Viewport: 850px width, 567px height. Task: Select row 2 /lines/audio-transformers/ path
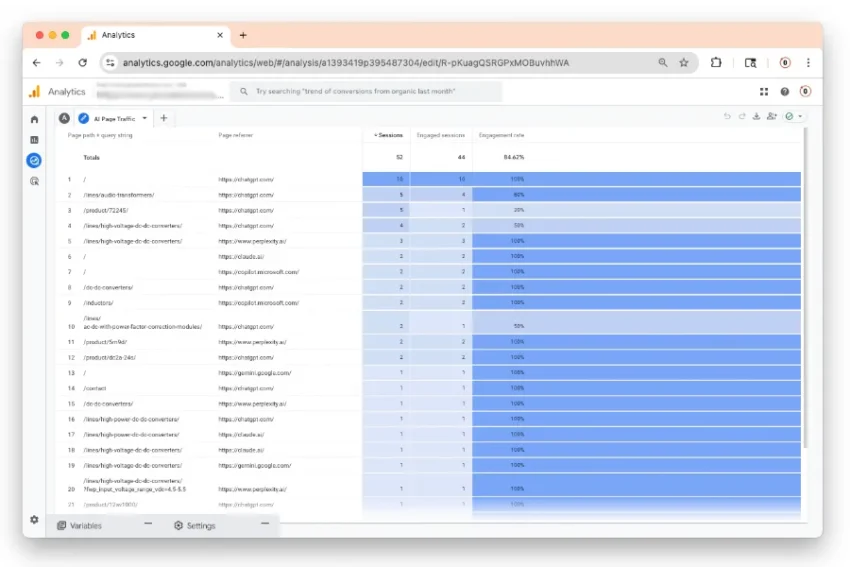[x=119, y=195]
